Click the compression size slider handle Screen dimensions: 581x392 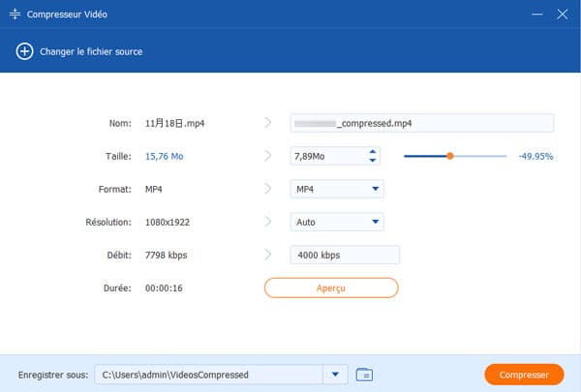(450, 156)
